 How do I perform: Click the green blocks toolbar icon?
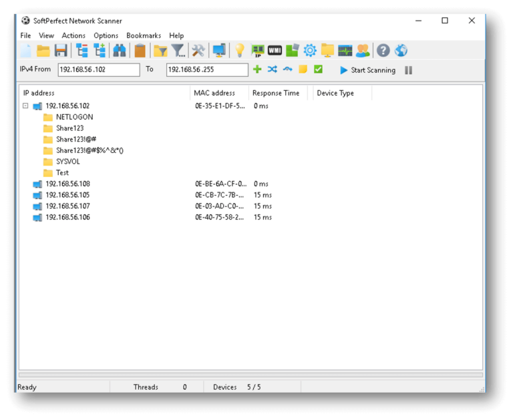point(292,51)
